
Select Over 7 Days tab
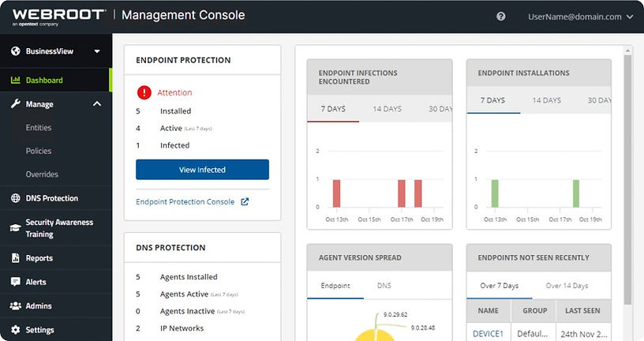click(499, 286)
